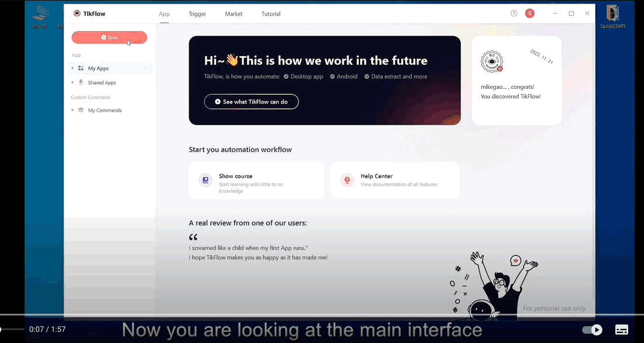644x343 pixels.
Task: Open the Show course card
Action: pos(256,180)
